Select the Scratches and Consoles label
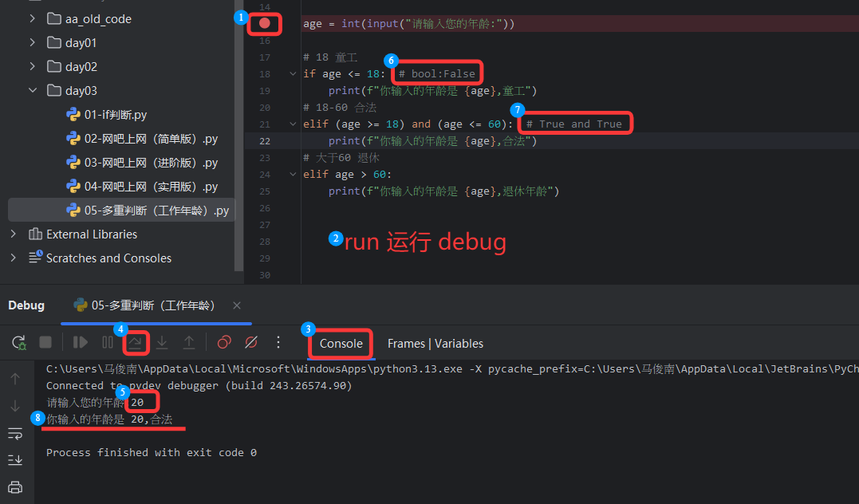The width and height of the screenshot is (859, 504). click(108, 258)
